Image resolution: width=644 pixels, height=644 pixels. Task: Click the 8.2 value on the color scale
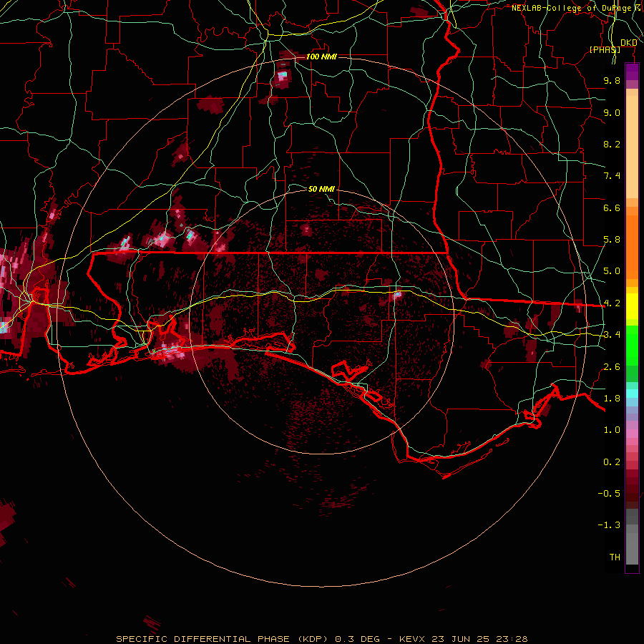click(612, 144)
